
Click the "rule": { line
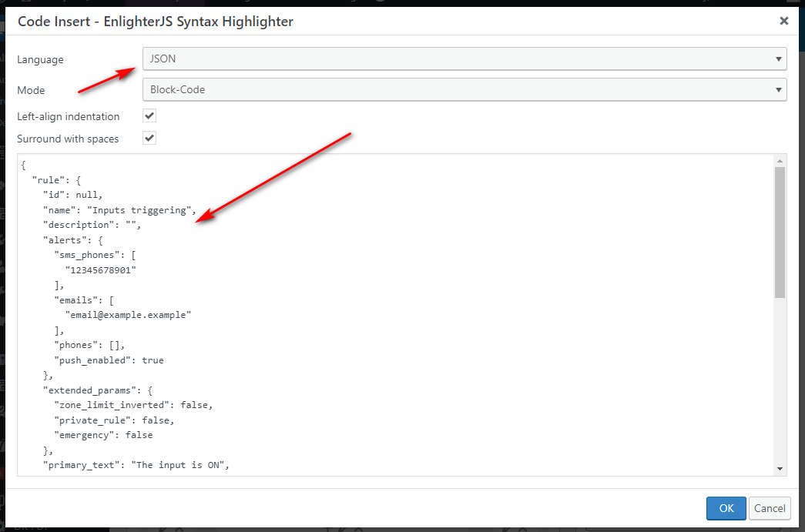point(56,180)
